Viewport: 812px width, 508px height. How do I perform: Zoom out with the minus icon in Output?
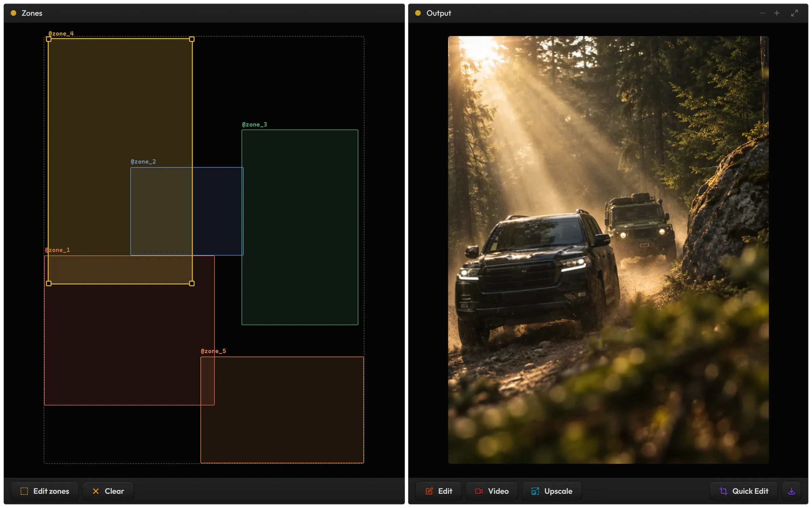click(762, 13)
